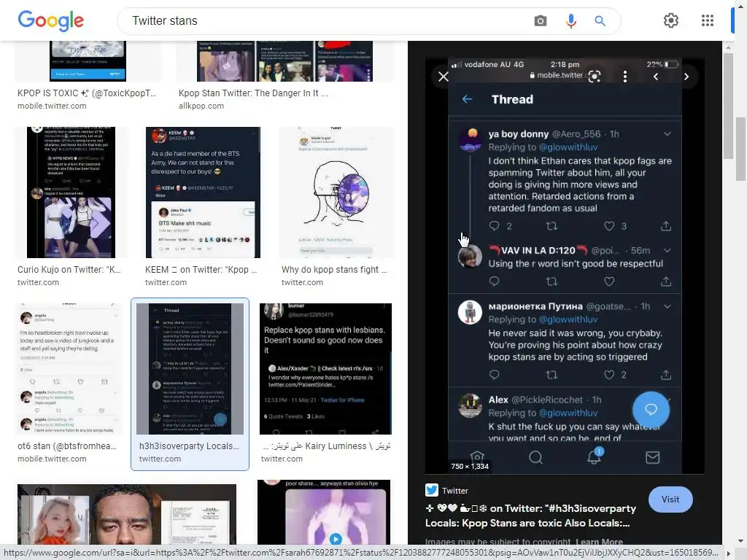Share the марионетка Путина tweet

point(666,375)
